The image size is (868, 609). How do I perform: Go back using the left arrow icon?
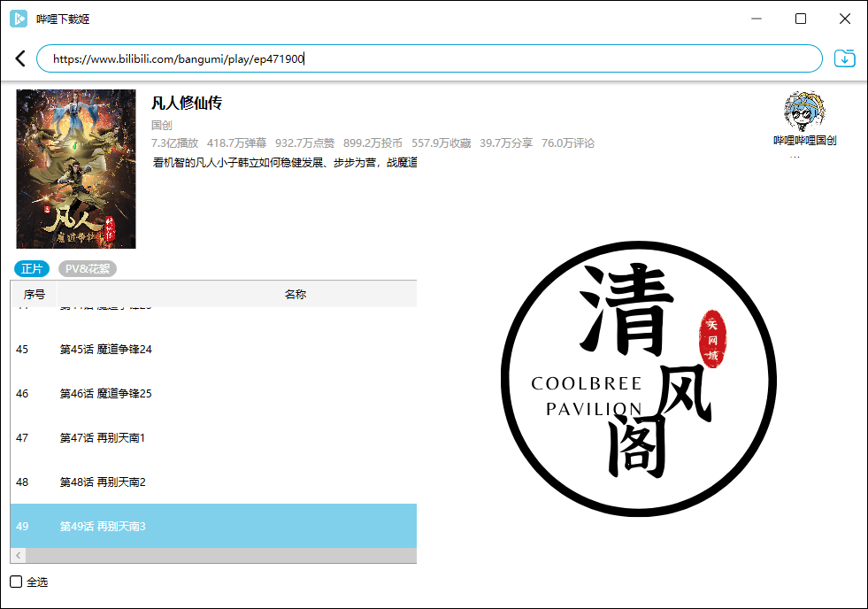[20, 58]
